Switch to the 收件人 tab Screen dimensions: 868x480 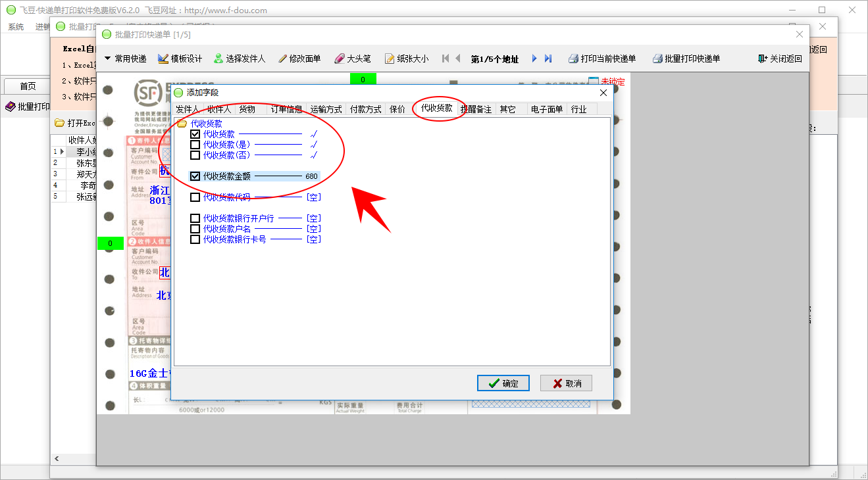coord(219,109)
